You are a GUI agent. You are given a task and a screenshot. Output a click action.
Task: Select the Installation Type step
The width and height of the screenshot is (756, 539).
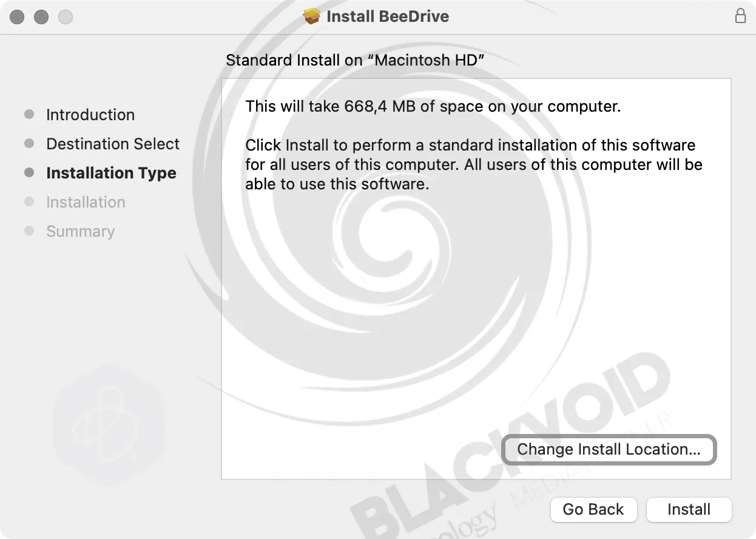(x=111, y=173)
